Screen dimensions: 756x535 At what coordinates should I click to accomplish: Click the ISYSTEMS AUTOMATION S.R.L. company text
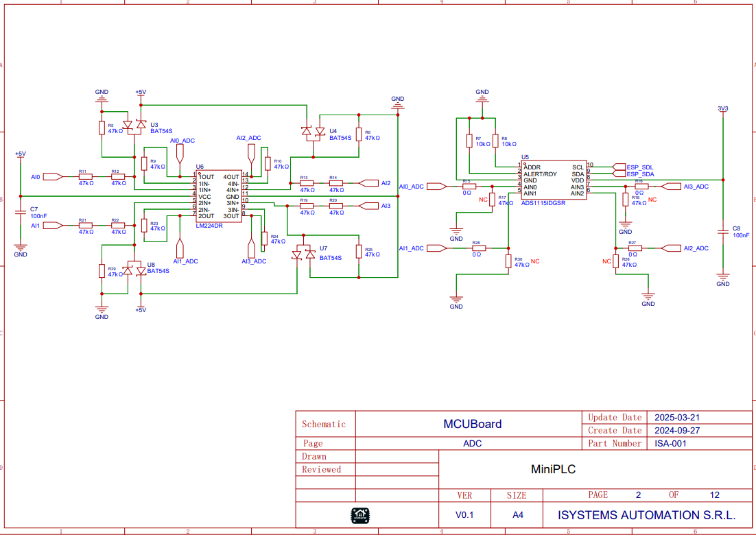point(646,514)
